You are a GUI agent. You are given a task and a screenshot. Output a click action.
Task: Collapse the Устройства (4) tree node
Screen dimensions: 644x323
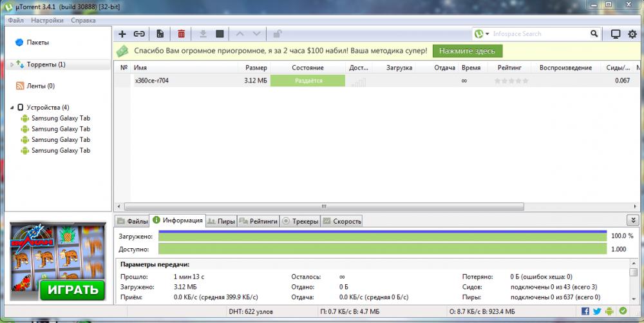point(12,108)
